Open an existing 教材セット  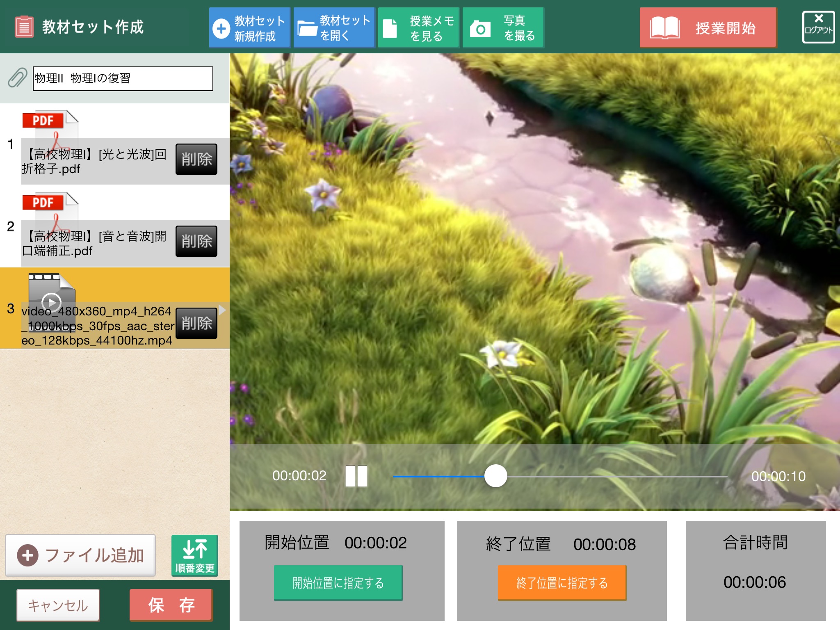tap(334, 28)
